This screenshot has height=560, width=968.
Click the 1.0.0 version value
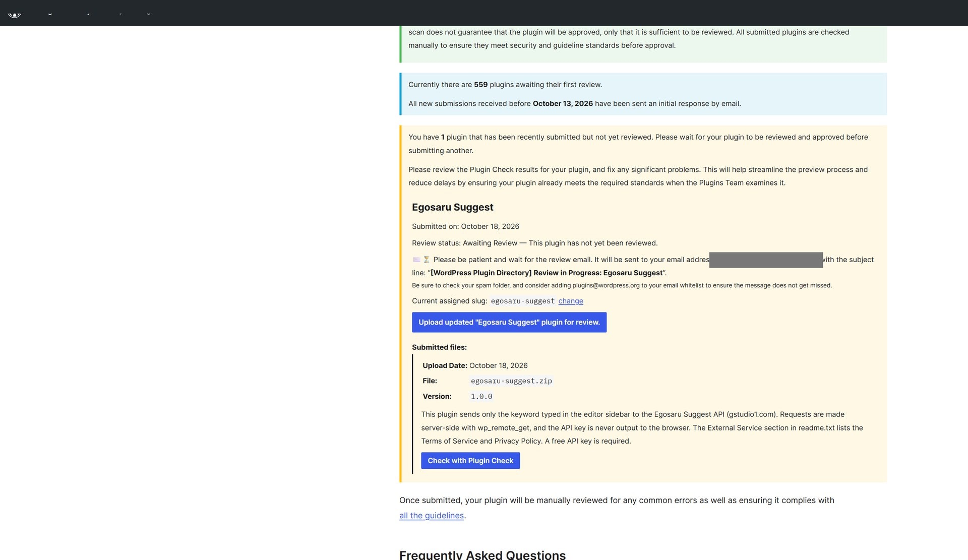[x=481, y=397]
